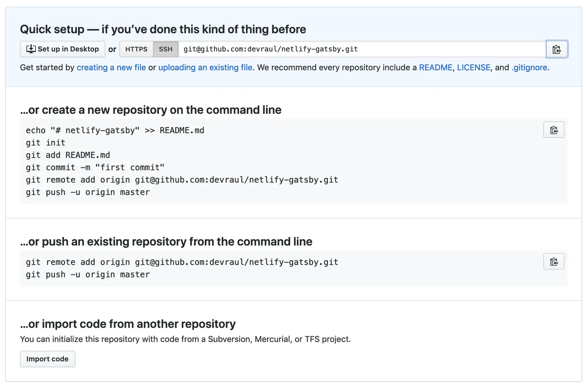Click the git commit -m "first commit" line
The image size is (588, 389).
coord(95,167)
